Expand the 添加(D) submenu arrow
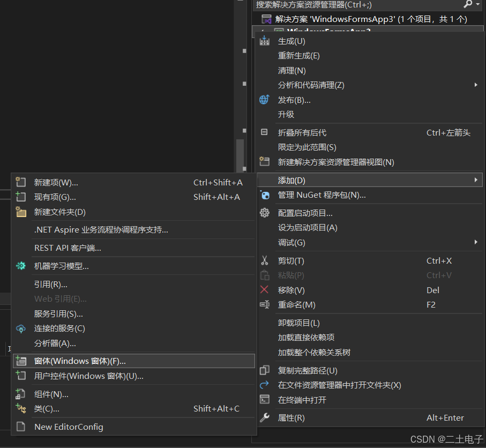The image size is (486, 448). (x=476, y=180)
